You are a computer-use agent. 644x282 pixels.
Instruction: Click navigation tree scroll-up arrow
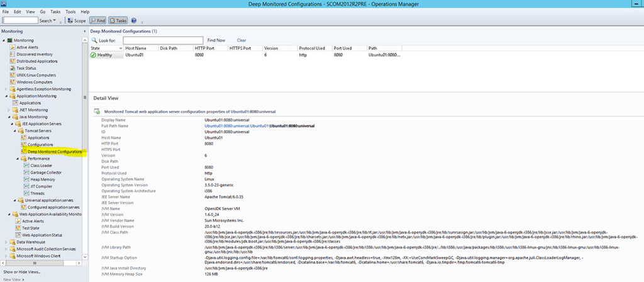point(85,40)
